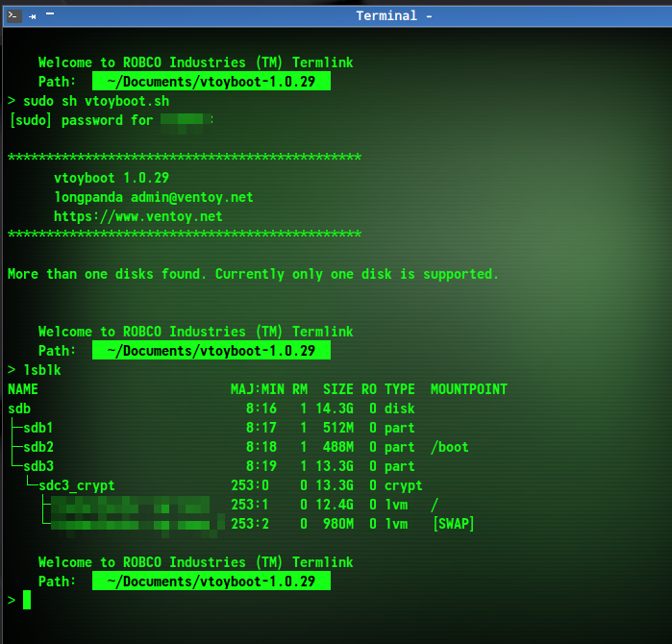672x644 pixels.
Task: Click the "sdb3" partition name
Action: pyautogui.click(x=38, y=466)
